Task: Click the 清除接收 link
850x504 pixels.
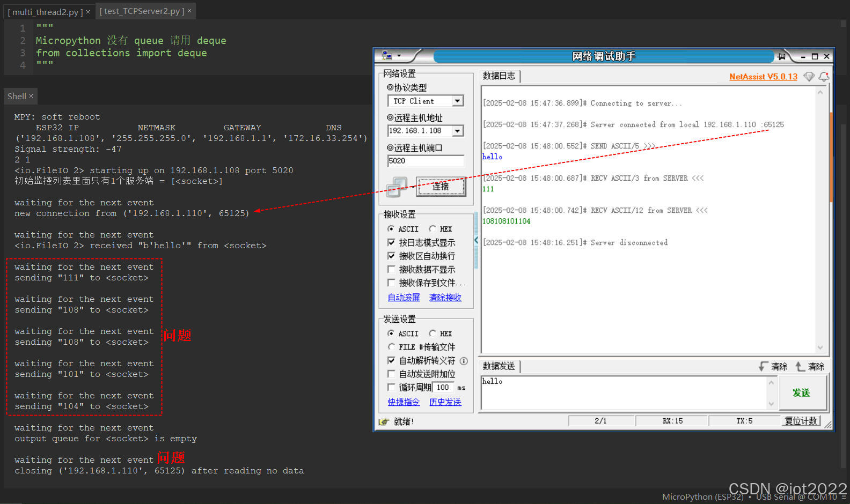Action: [x=445, y=298]
